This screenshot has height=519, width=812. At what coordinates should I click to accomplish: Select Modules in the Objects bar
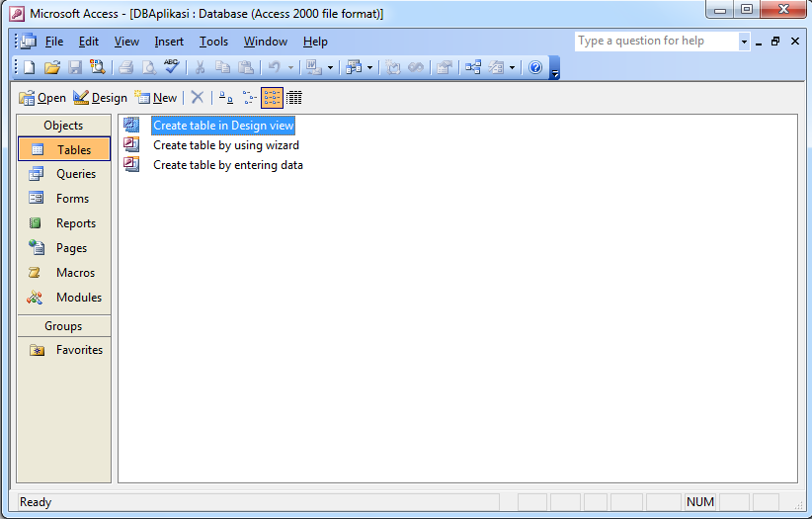click(x=64, y=298)
